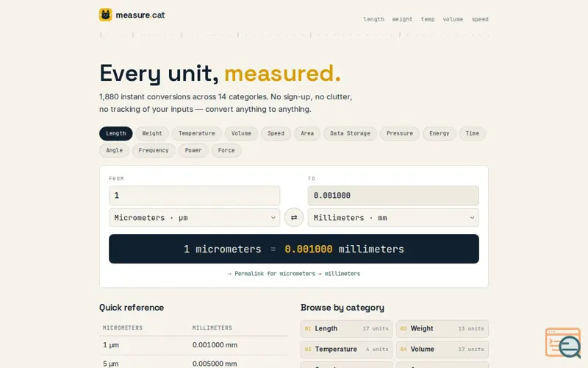Go to temp in top navigation

coord(428,19)
